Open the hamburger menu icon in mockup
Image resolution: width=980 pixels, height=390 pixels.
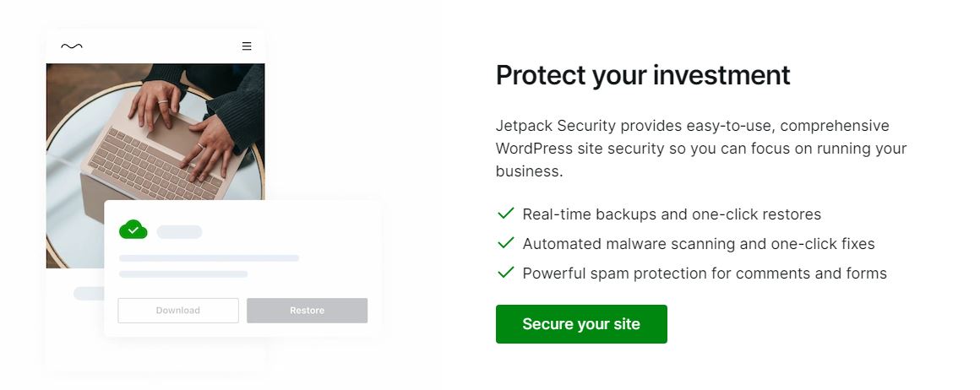point(247,46)
